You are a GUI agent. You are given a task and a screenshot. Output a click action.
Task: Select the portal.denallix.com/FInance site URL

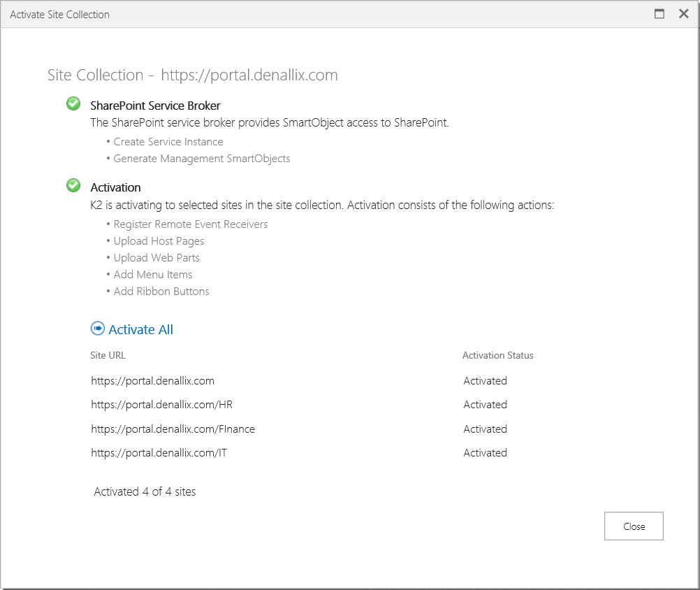coord(173,429)
